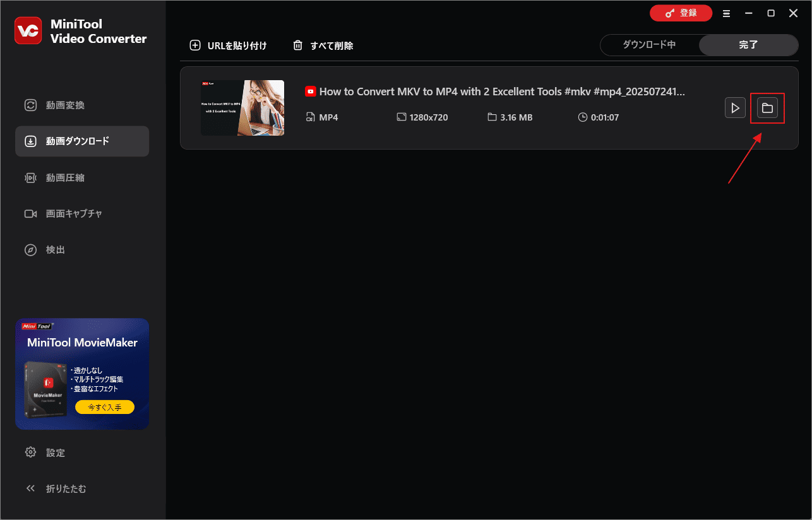The width and height of the screenshot is (812, 520).
Task: Click the video title 'How to Convert MKV to MP4'
Action: [502, 92]
